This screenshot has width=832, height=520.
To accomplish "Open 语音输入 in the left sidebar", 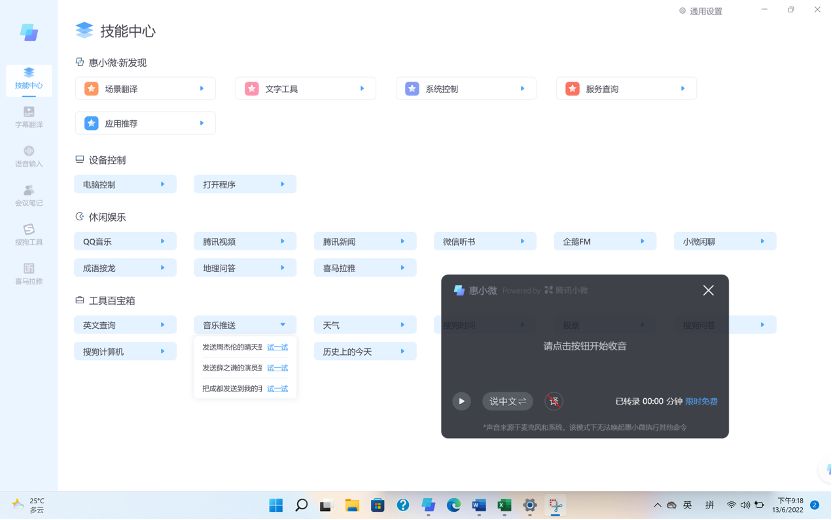I will (x=29, y=157).
